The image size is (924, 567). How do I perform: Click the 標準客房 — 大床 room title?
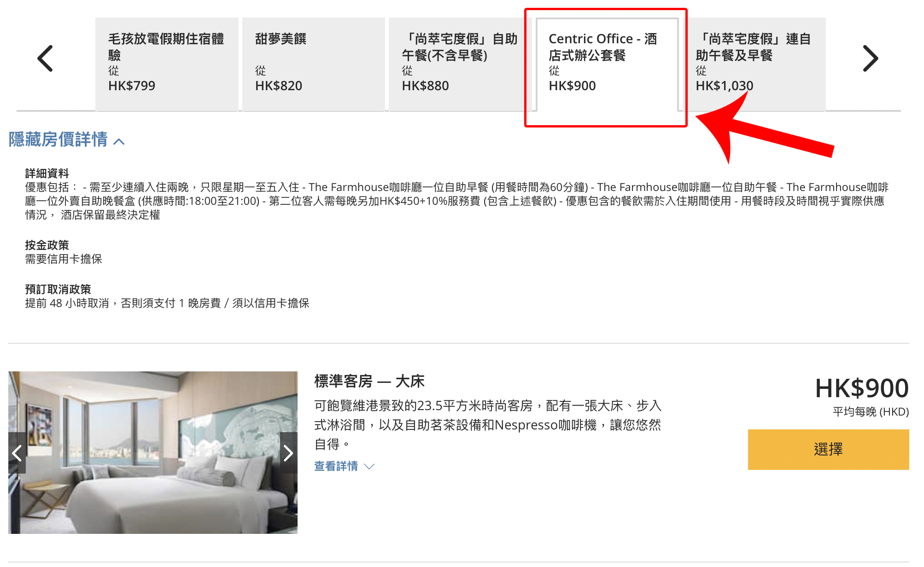point(369,381)
